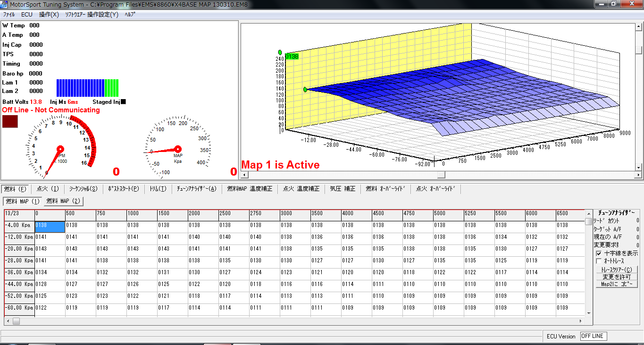Click the -12.00 Kpa row header
The width and height of the screenshot is (644, 345).
pyautogui.click(x=19, y=238)
